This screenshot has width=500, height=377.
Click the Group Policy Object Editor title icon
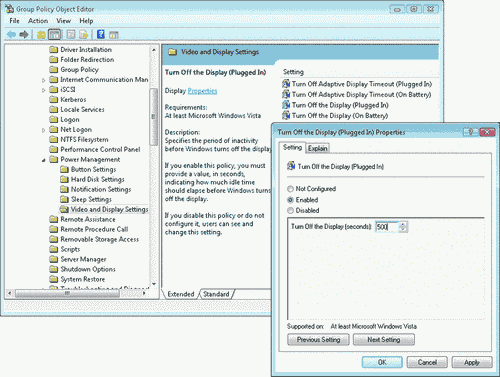click(9, 9)
